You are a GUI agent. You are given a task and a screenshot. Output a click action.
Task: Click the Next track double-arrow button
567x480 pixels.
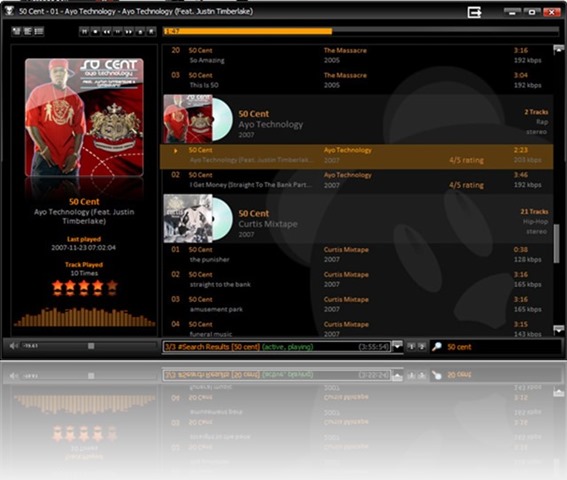[x=129, y=31]
